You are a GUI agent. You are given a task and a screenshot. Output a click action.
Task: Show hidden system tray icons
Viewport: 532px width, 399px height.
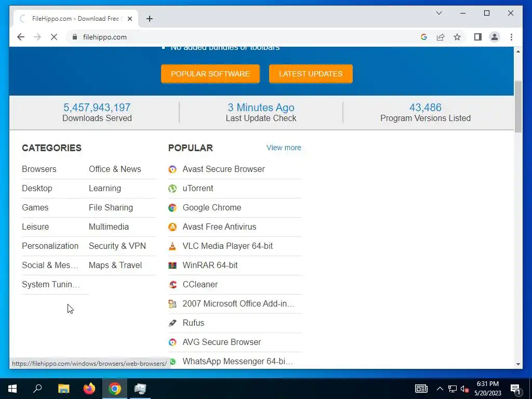tap(440, 389)
